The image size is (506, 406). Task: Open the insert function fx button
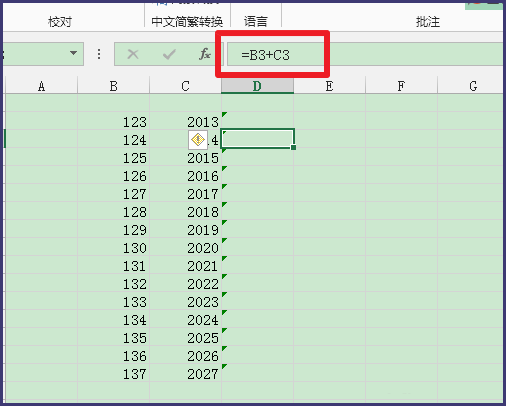(205, 54)
